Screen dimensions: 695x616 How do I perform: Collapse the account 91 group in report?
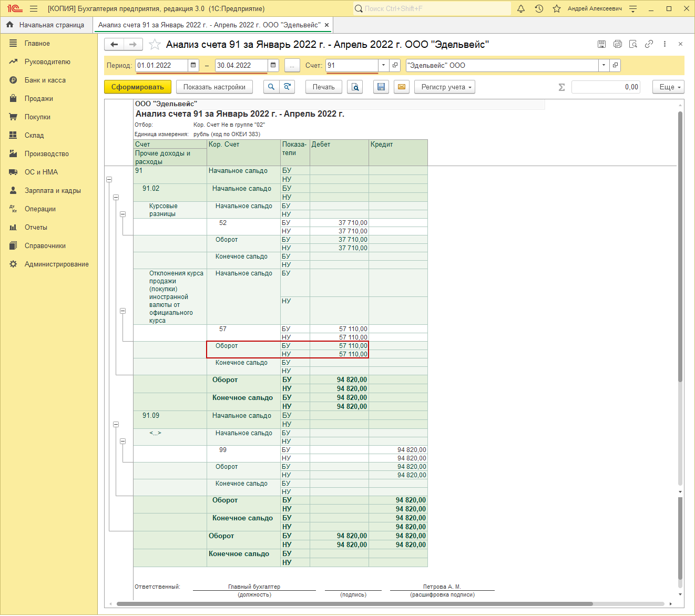point(109,180)
